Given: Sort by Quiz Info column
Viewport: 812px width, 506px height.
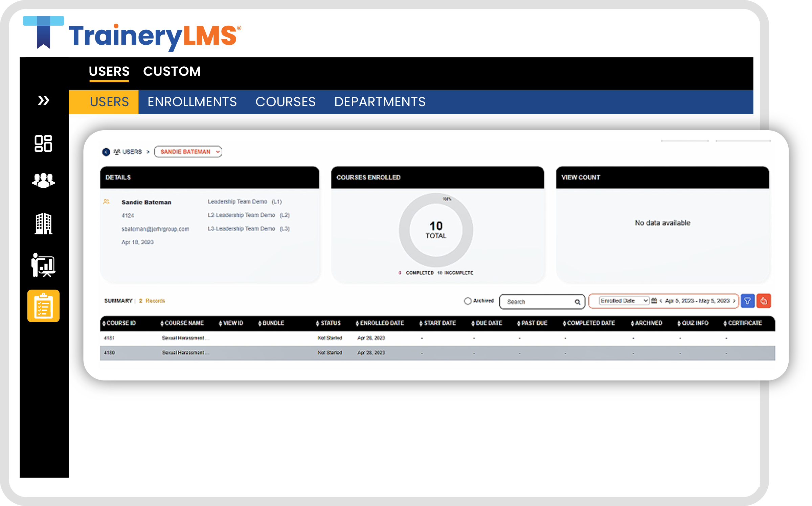Looking at the screenshot, I should (x=693, y=323).
